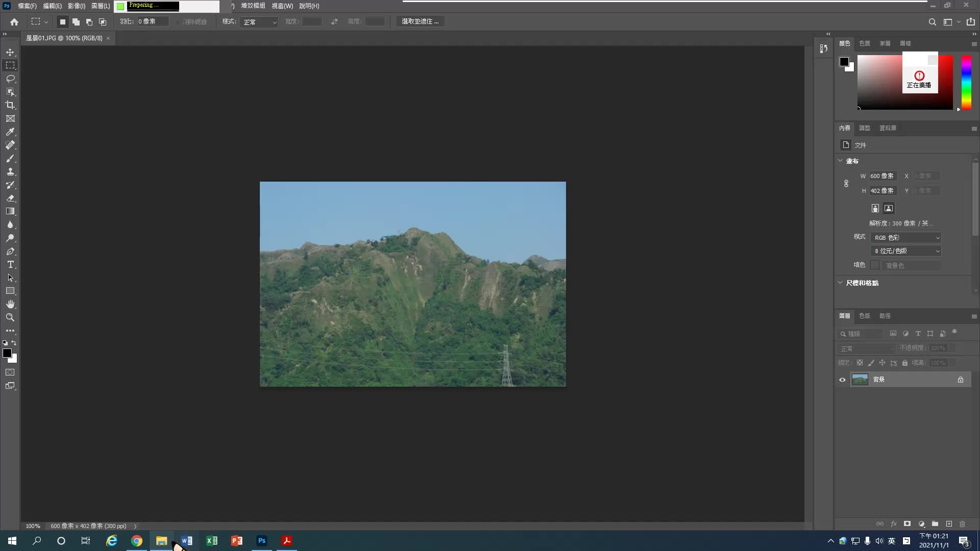
Task: Click the canvas width W input field
Action: [883, 176]
